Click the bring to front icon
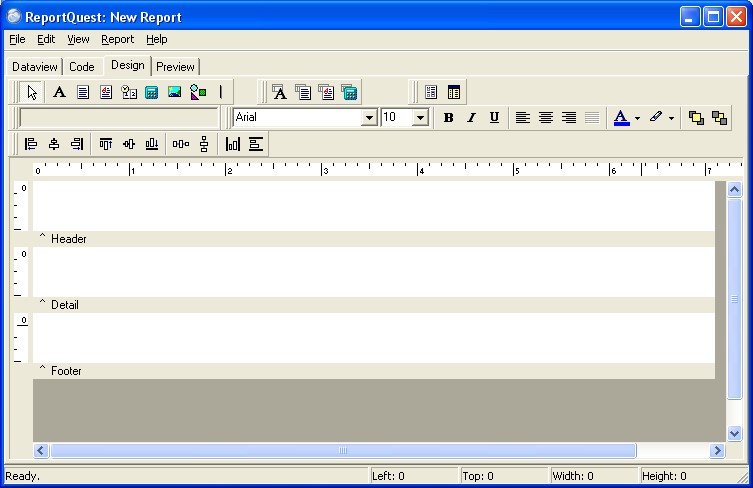Screen dimensions: 753x488 tap(696, 118)
